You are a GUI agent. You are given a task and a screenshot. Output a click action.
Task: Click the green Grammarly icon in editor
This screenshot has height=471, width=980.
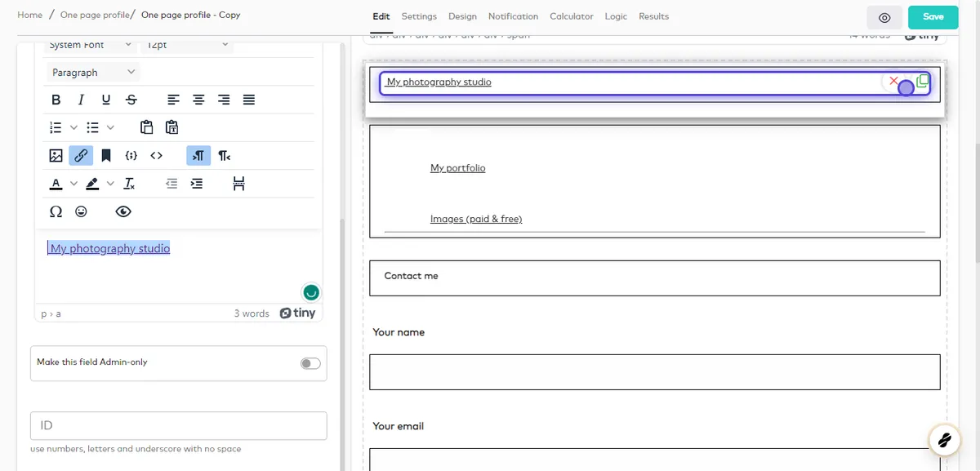coord(310,292)
